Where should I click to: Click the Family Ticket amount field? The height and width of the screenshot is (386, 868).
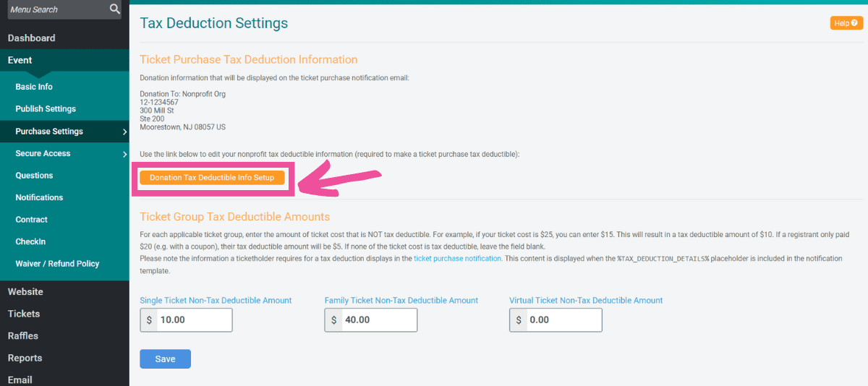pos(379,320)
